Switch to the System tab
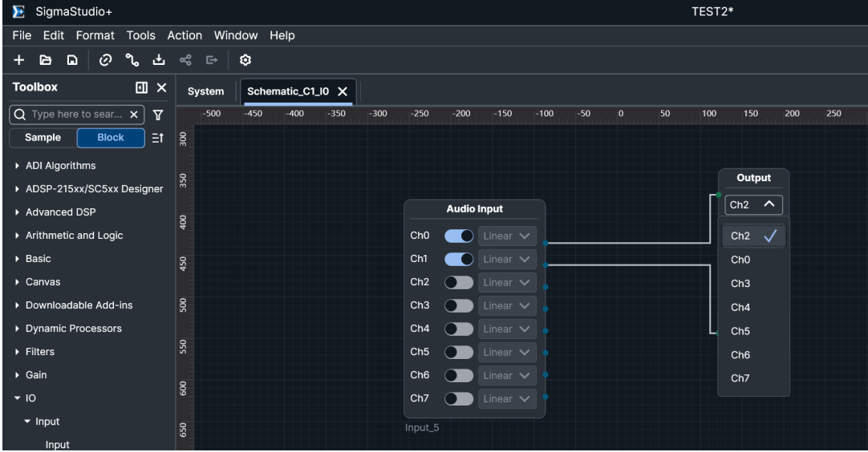The width and height of the screenshot is (868, 452). coord(206,91)
